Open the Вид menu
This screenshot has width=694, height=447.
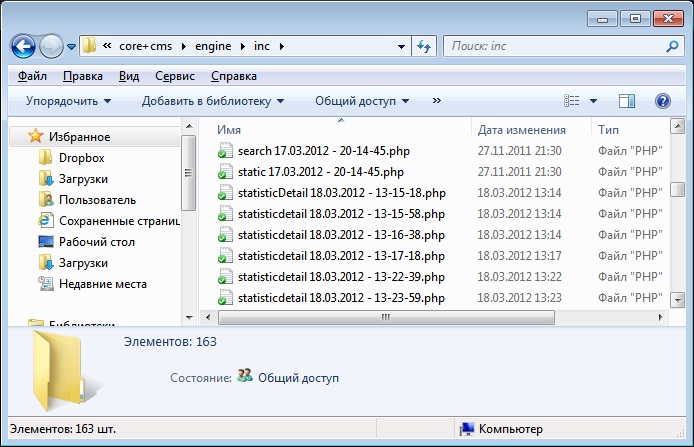(129, 76)
